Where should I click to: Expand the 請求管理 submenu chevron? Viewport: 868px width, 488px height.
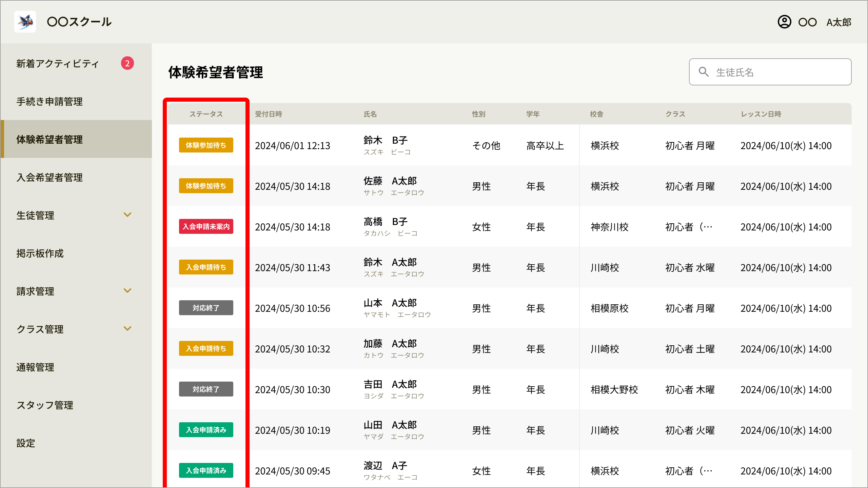(x=127, y=291)
